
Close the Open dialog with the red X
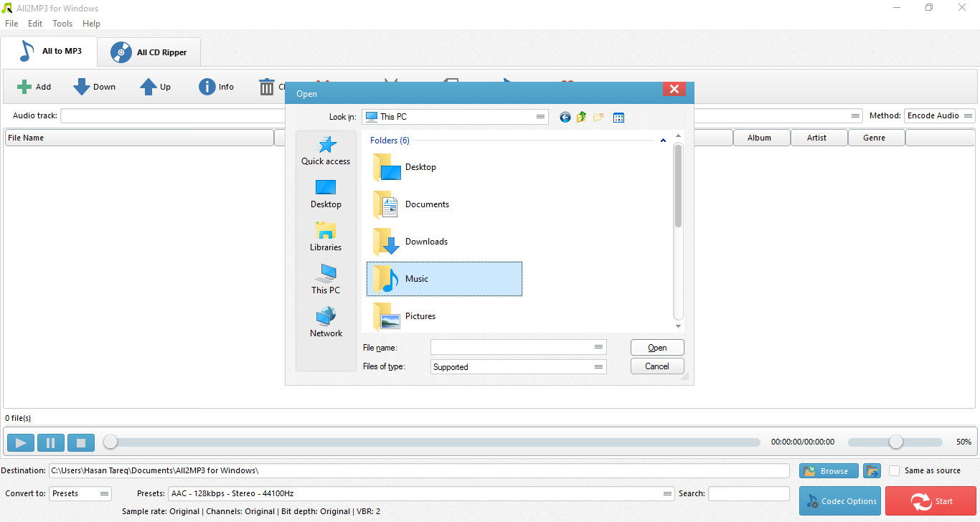click(x=674, y=89)
